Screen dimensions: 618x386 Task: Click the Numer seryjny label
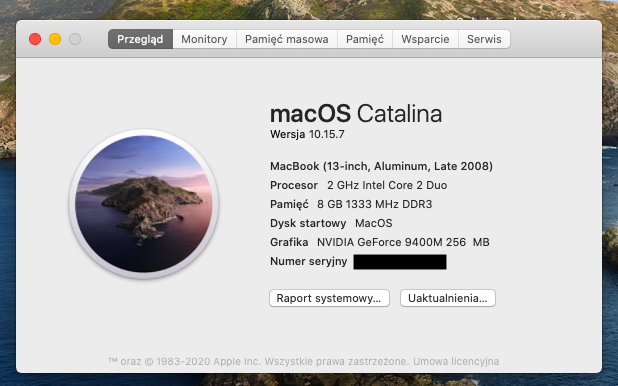(x=309, y=261)
